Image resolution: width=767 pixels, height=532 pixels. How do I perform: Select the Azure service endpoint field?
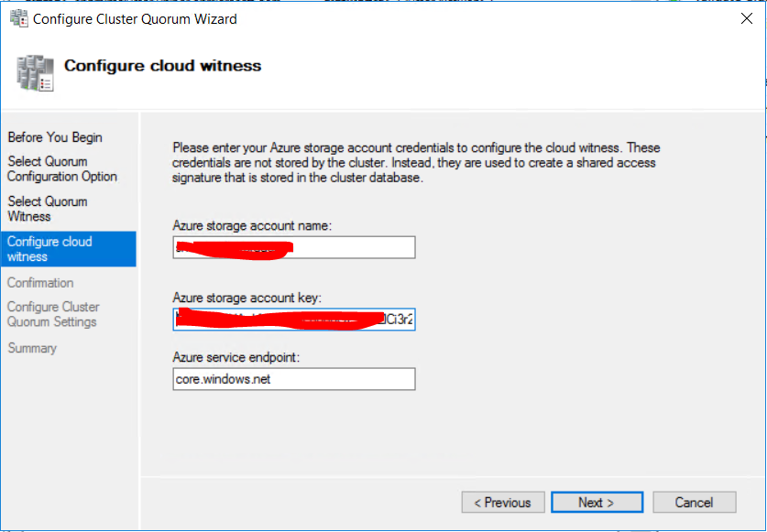pos(293,378)
